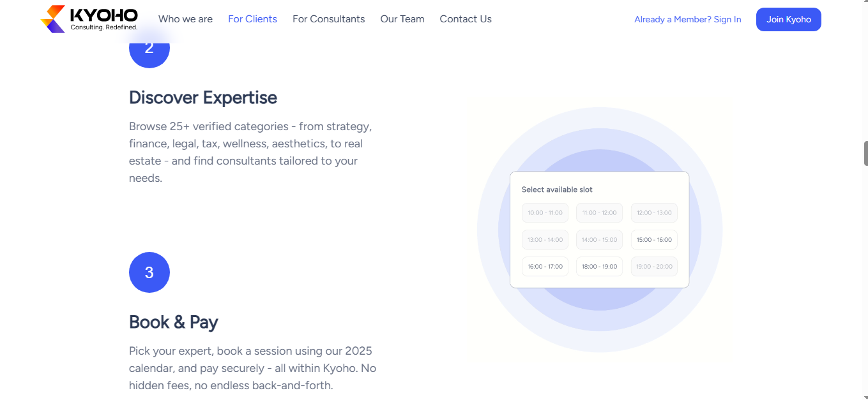
Task: Choose the 11:00 - 12:00 time slot
Action: click(600, 213)
